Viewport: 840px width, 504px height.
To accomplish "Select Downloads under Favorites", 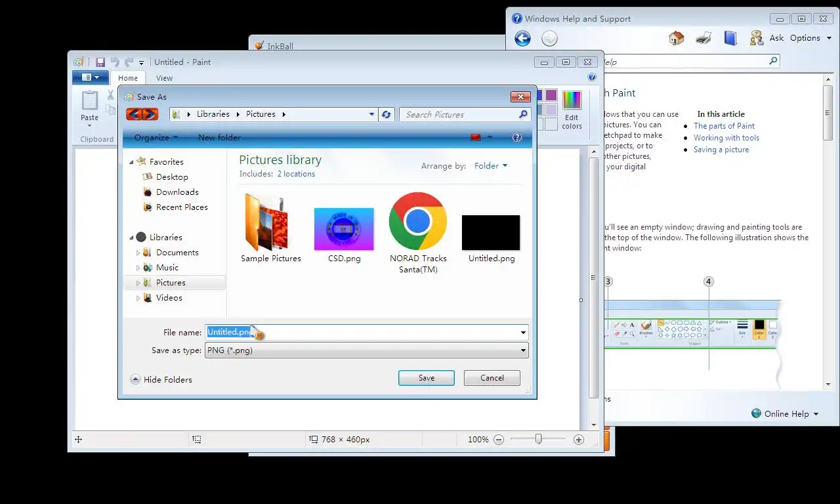I will point(177,192).
